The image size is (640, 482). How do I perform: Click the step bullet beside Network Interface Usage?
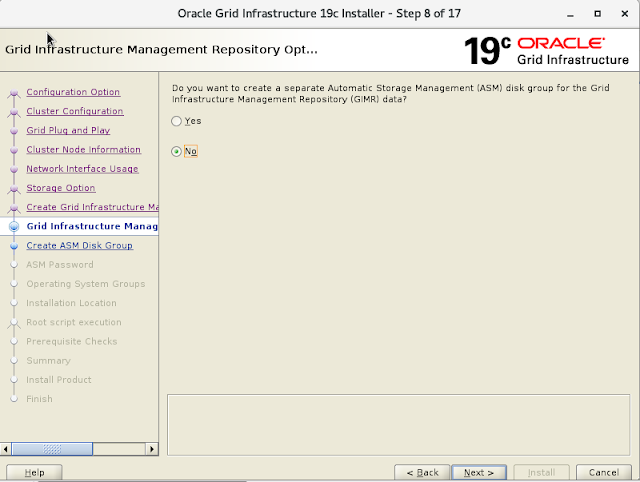point(14,169)
